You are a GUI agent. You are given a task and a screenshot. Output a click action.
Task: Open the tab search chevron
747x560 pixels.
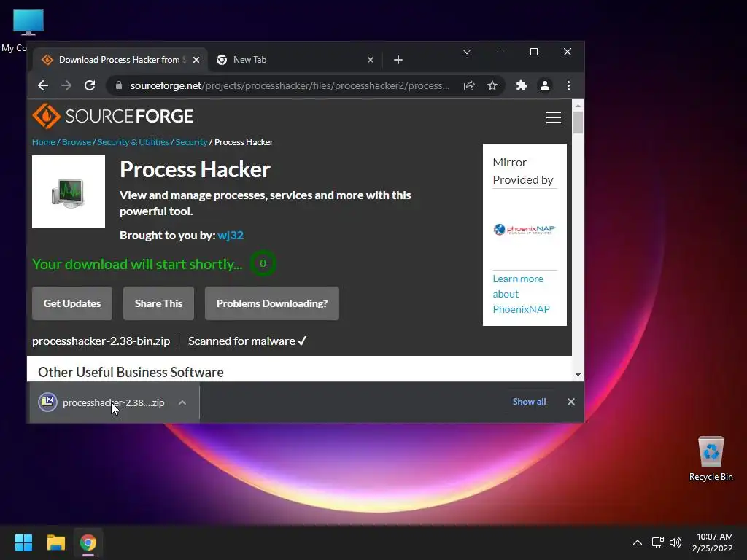point(467,52)
